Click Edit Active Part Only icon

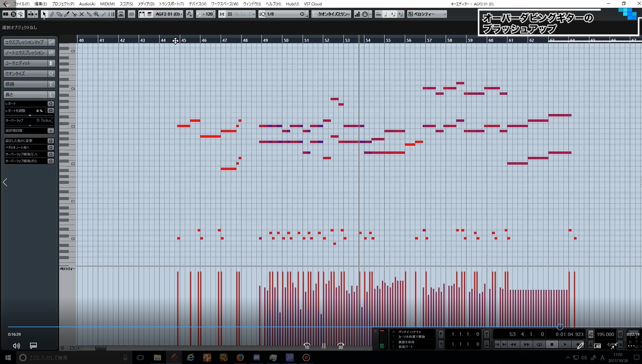[149, 14]
